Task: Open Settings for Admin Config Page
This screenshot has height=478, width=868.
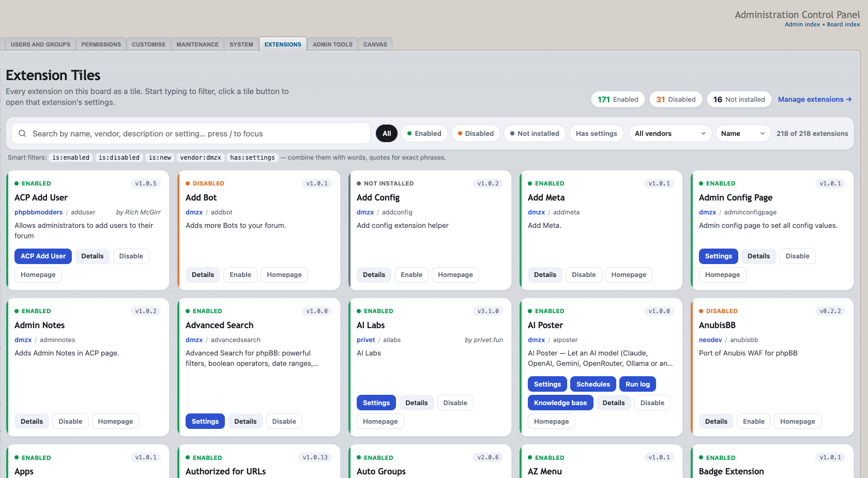Action: pos(719,256)
